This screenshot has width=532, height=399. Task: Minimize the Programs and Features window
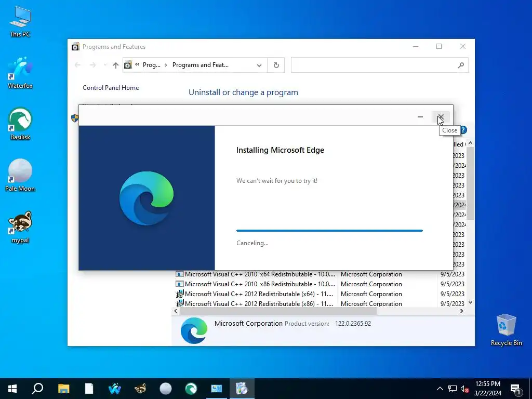point(416,46)
